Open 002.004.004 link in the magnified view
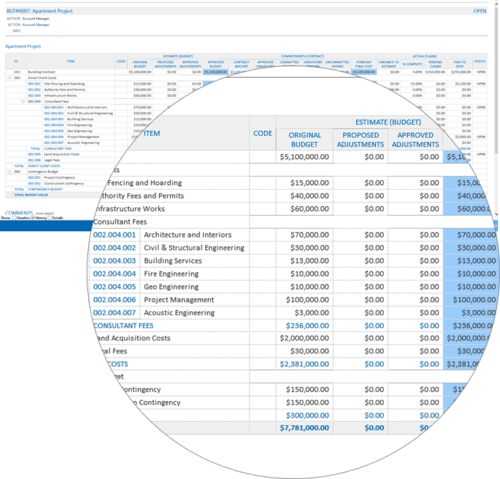 114,274
